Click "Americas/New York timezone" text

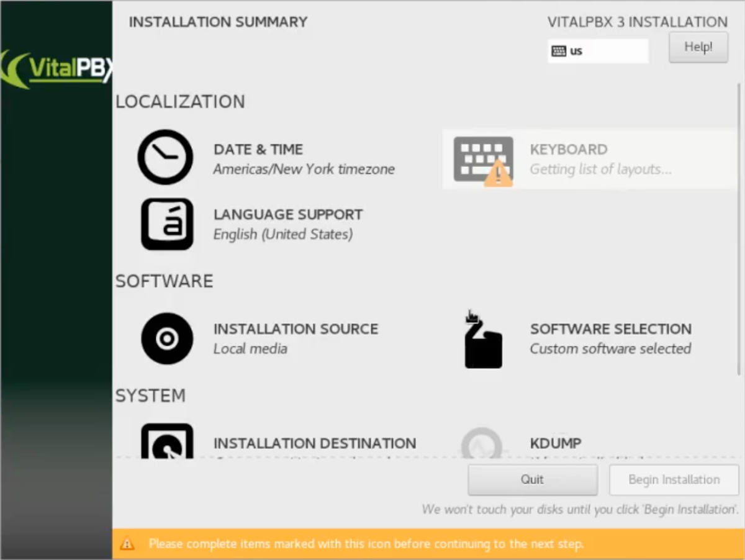pos(304,169)
